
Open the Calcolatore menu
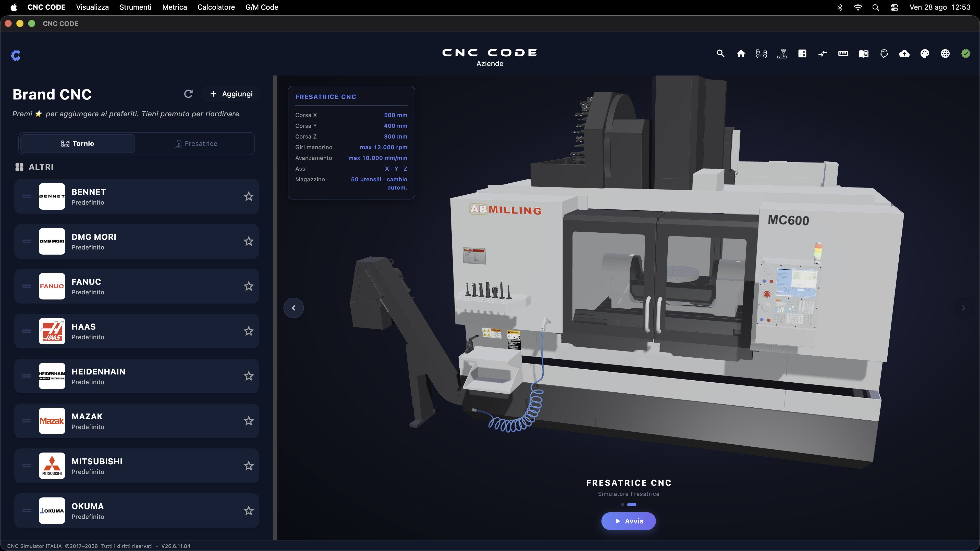pyautogui.click(x=216, y=7)
